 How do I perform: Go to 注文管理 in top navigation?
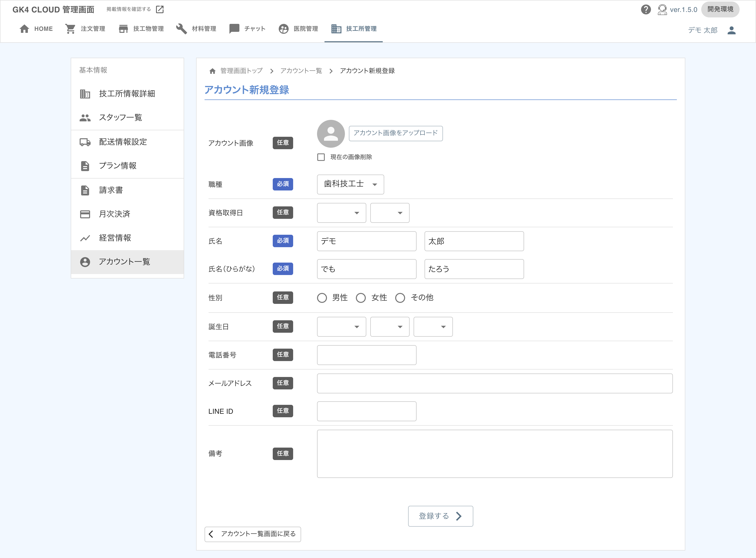click(x=86, y=29)
